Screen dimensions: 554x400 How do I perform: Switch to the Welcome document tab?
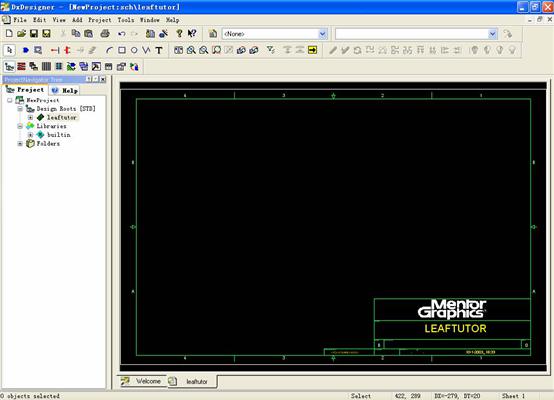coord(142,381)
